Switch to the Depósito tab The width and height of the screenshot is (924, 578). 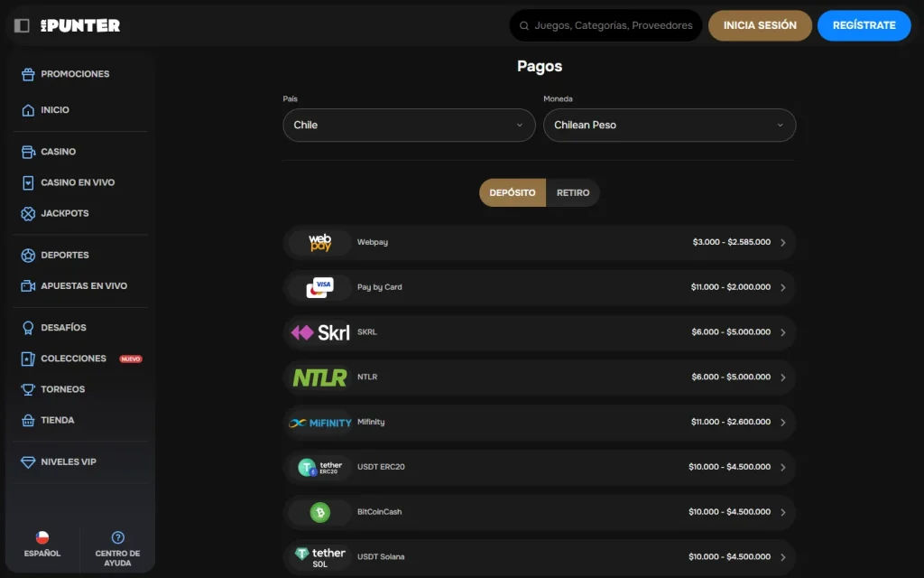coord(513,193)
